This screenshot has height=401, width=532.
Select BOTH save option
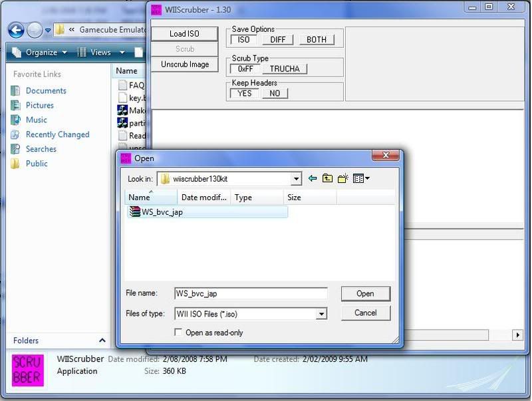pos(317,40)
